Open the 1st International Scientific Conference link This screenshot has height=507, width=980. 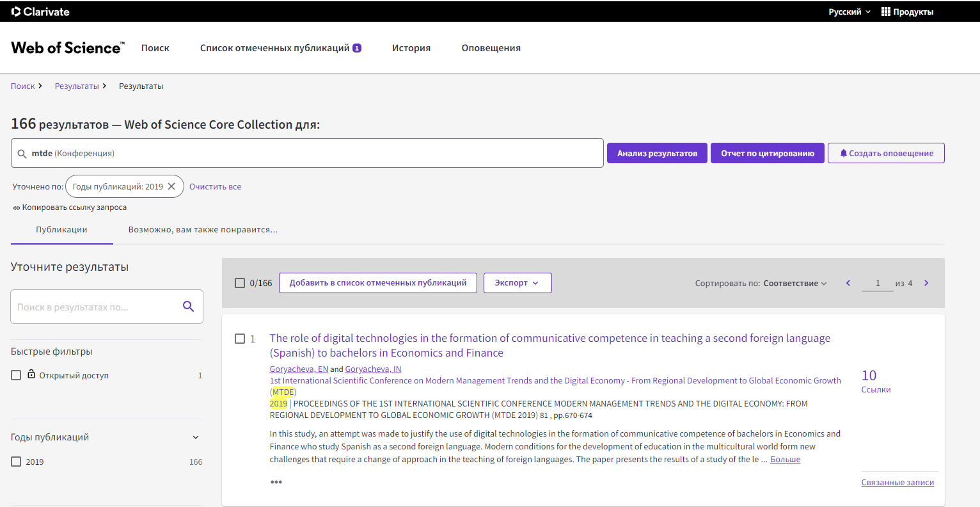(555, 386)
